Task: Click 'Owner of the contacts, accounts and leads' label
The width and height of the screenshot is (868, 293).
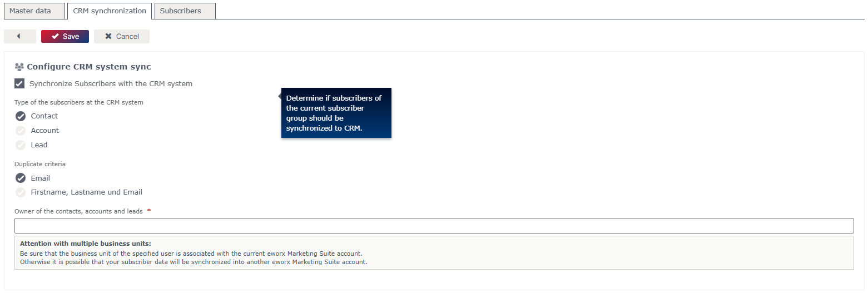Action: coord(78,211)
